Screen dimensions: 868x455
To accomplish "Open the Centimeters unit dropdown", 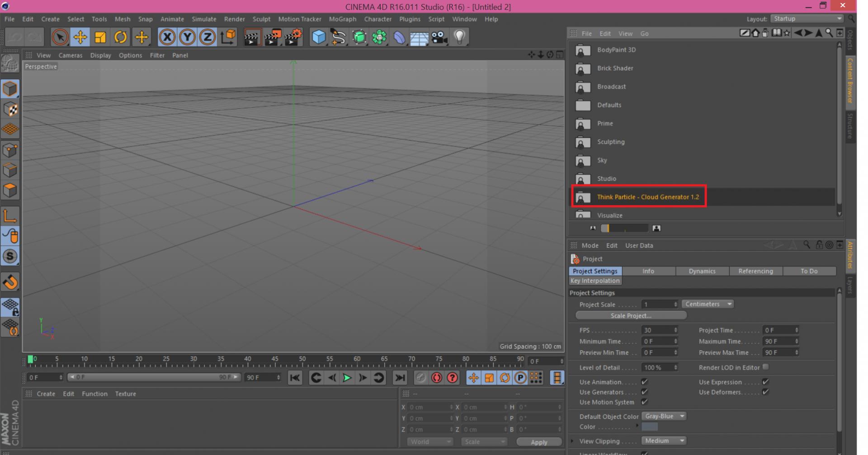I will tap(708, 304).
